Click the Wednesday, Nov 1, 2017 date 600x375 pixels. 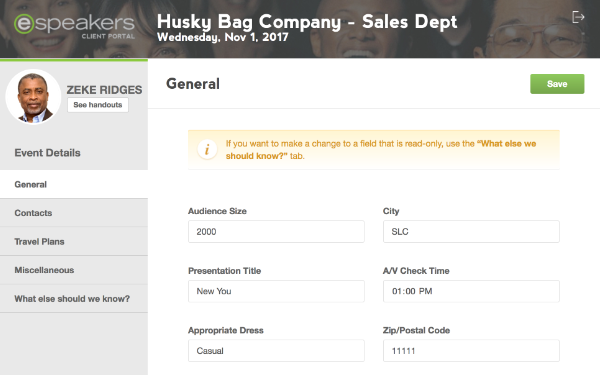(222, 37)
